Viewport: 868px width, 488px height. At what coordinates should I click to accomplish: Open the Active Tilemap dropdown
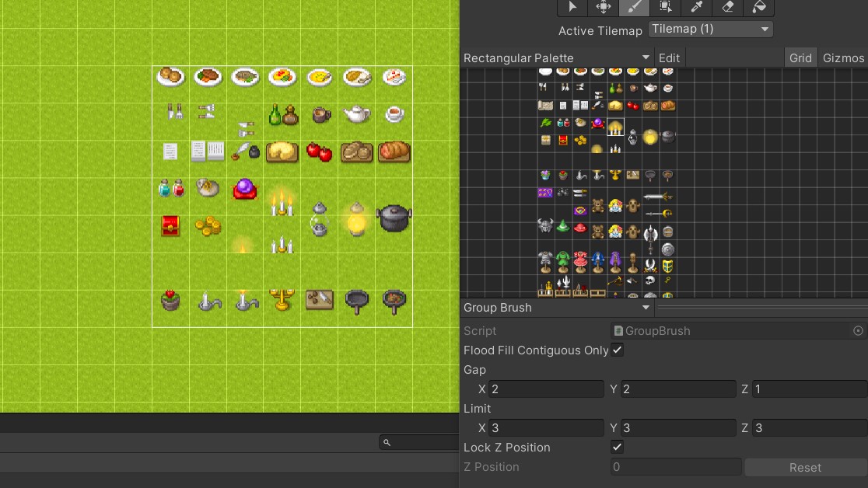tap(709, 29)
